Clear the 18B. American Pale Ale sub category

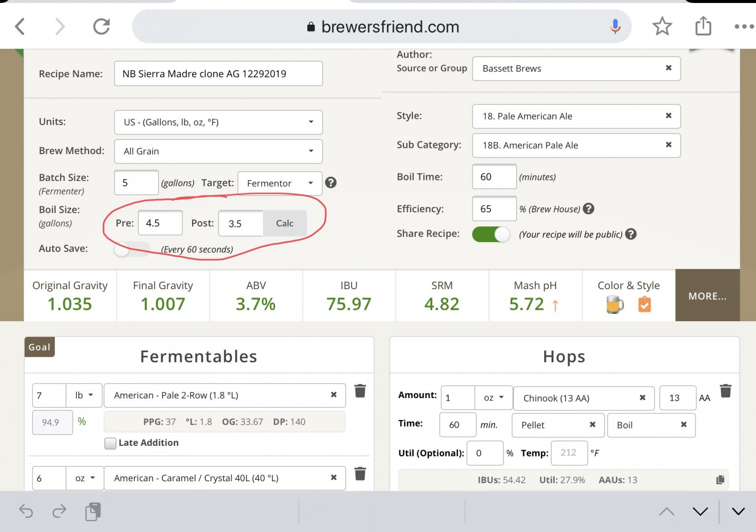[x=668, y=145]
